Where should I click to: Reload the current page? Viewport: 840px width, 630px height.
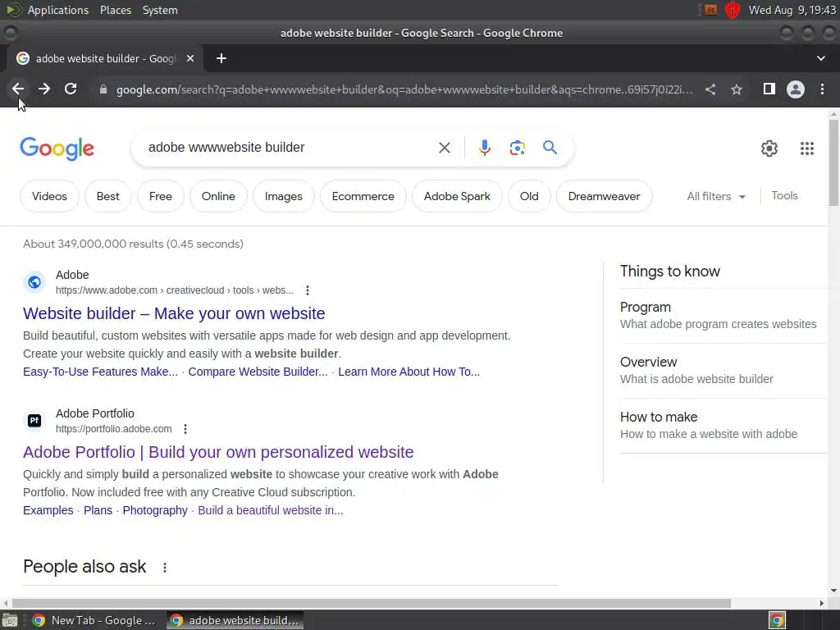click(x=71, y=89)
